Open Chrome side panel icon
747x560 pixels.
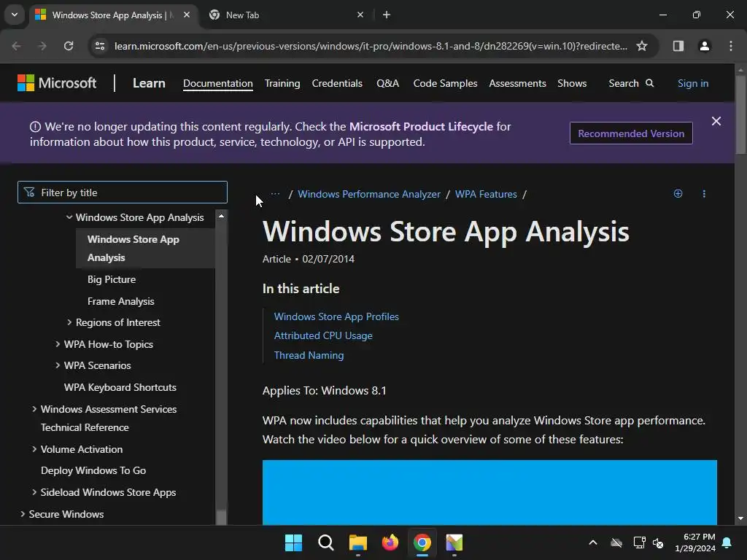[x=678, y=46]
